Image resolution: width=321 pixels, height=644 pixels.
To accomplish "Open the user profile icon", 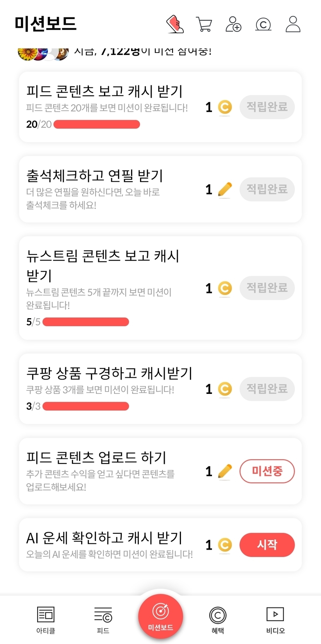I will pos(293,24).
